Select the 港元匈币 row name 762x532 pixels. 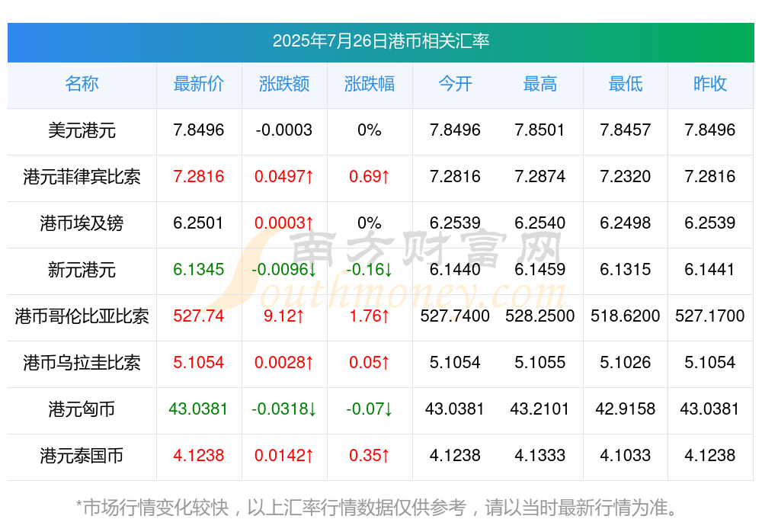tap(82, 409)
